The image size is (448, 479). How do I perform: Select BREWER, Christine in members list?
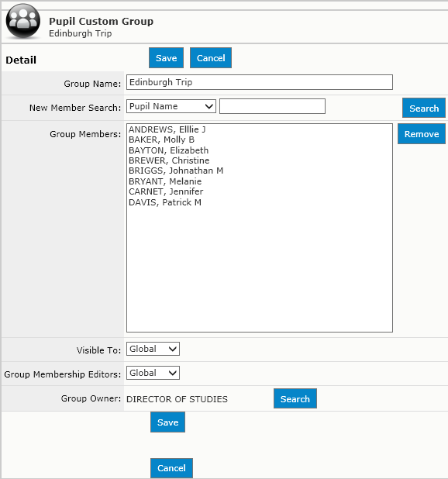[169, 160]
